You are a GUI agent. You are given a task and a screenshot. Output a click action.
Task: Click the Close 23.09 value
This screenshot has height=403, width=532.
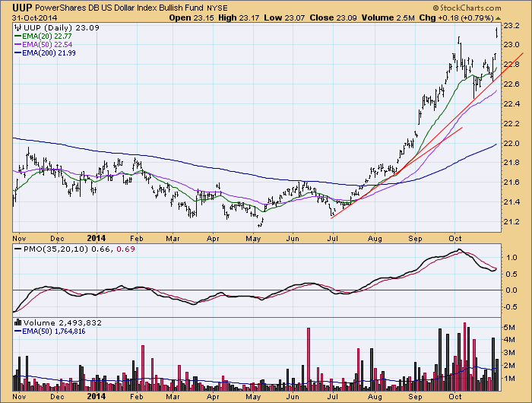pos(333,17)
